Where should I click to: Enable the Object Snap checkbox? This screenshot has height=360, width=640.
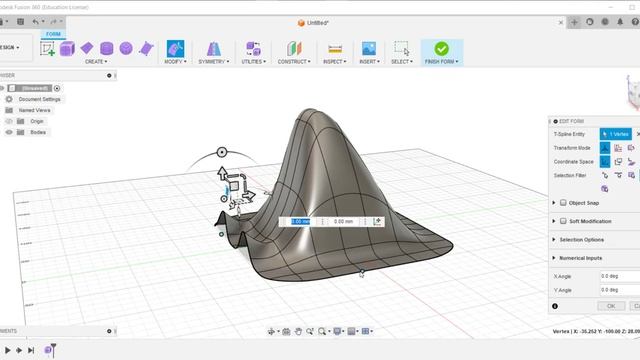(x=563, y=203)
